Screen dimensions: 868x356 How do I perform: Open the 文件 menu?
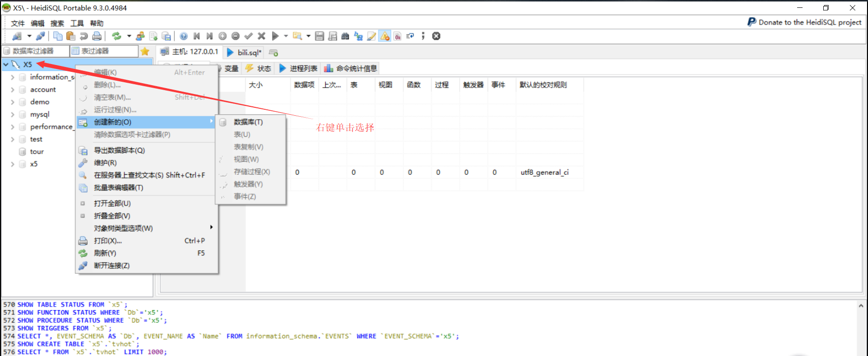pos(18,23)
